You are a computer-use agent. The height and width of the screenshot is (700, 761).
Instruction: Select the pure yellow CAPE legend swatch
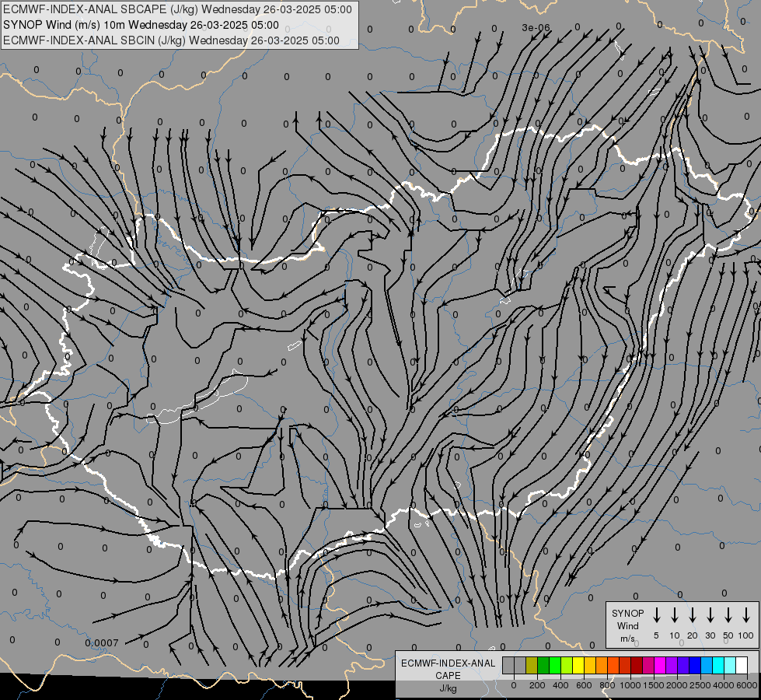[x=578, y=665]
